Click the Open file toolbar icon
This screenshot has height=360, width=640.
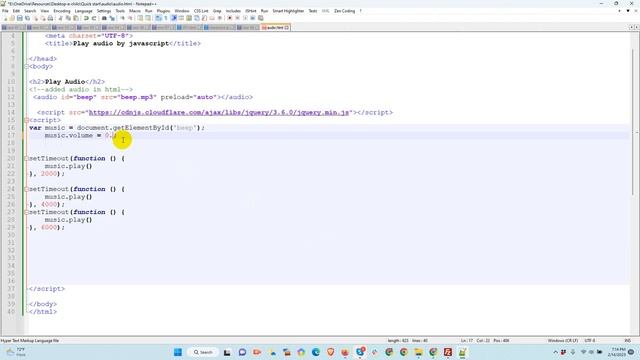click(x=12, y=18)
